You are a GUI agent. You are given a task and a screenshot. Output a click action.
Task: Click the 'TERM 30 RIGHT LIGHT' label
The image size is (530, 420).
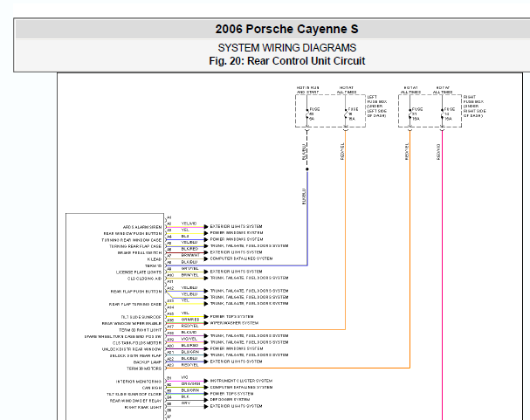[x=141, y=330]
